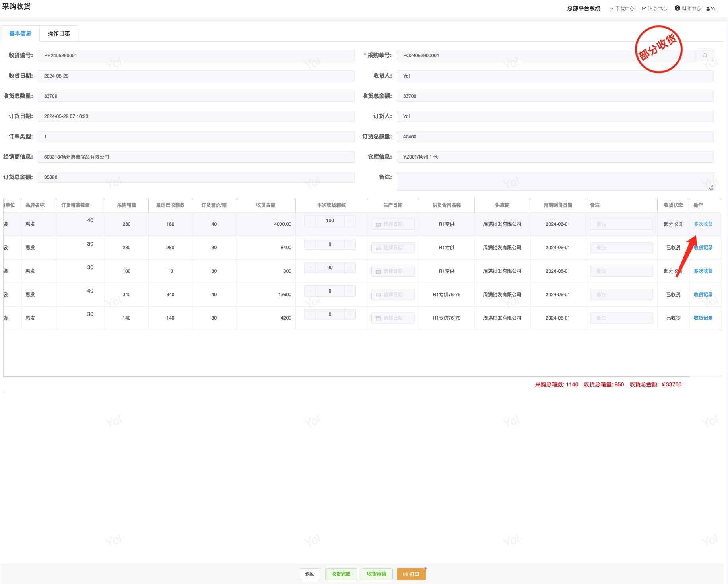The height and width of the screenshot is (584, 728).
Task: Click the 经销商信息 field
Action: point(196,157)
